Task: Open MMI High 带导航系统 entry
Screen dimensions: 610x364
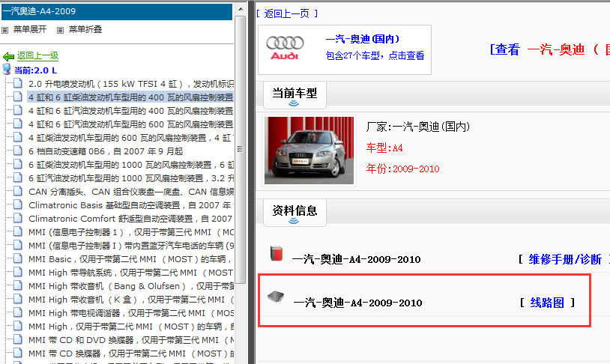Action: tap(130, 273)
